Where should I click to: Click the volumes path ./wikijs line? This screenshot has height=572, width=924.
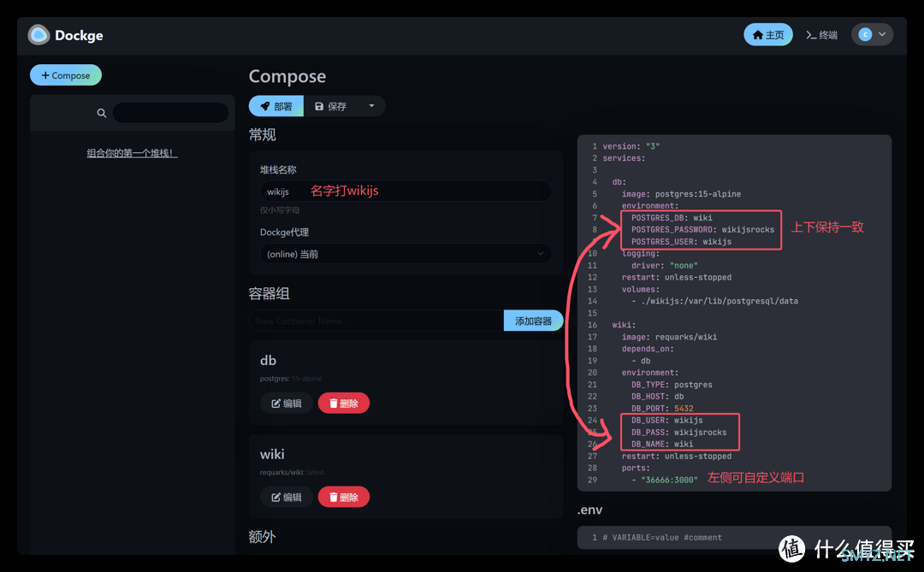[x=714, y=301]
